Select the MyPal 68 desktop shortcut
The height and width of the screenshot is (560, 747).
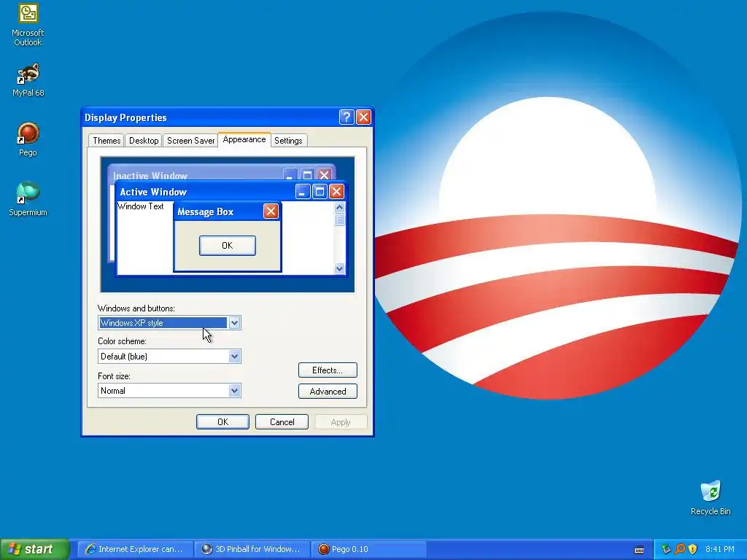tap(28, 80)
